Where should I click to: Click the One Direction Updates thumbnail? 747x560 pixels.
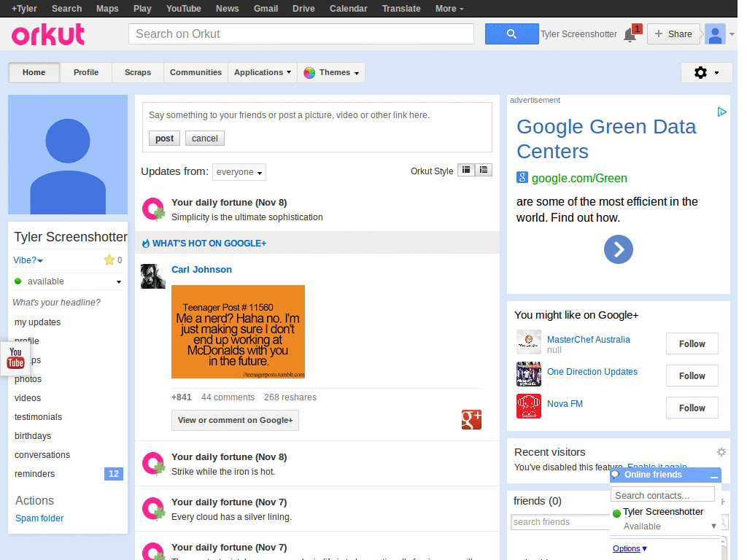pyautogui.click(x=529, y=374)
